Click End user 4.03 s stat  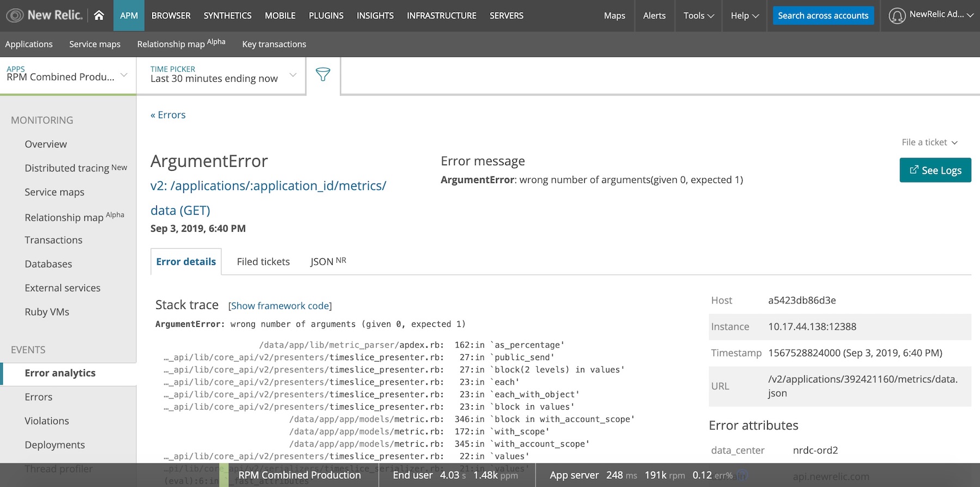tap(429, 475)
